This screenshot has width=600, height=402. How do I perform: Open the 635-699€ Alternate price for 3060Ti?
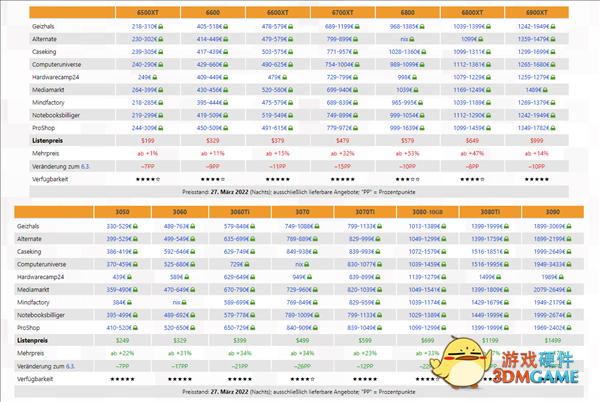[x=237, y=239]
